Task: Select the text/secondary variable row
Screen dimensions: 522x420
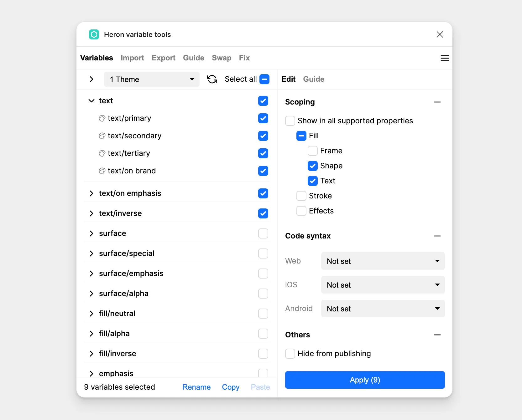Action: point(135,136)
